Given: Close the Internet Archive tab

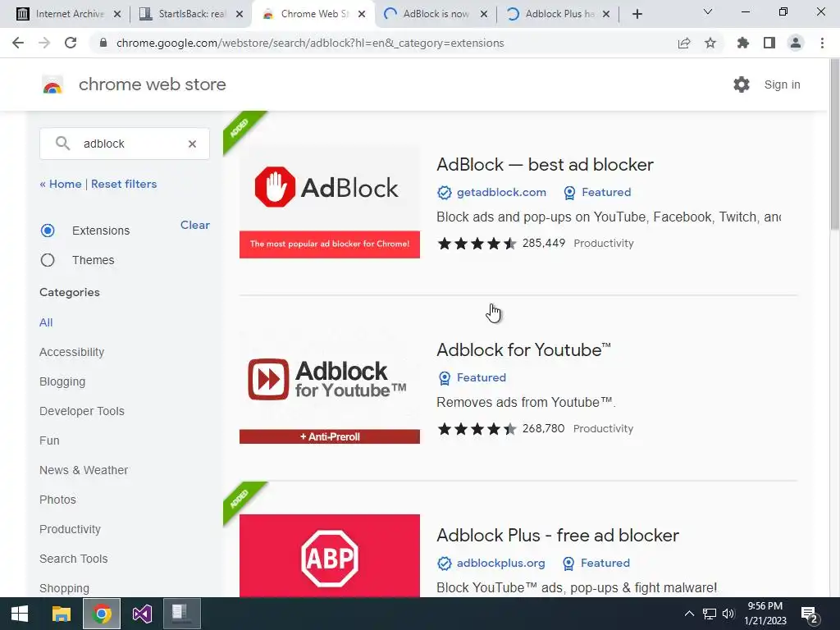Looking at the screenshot, I should (117, 15).
